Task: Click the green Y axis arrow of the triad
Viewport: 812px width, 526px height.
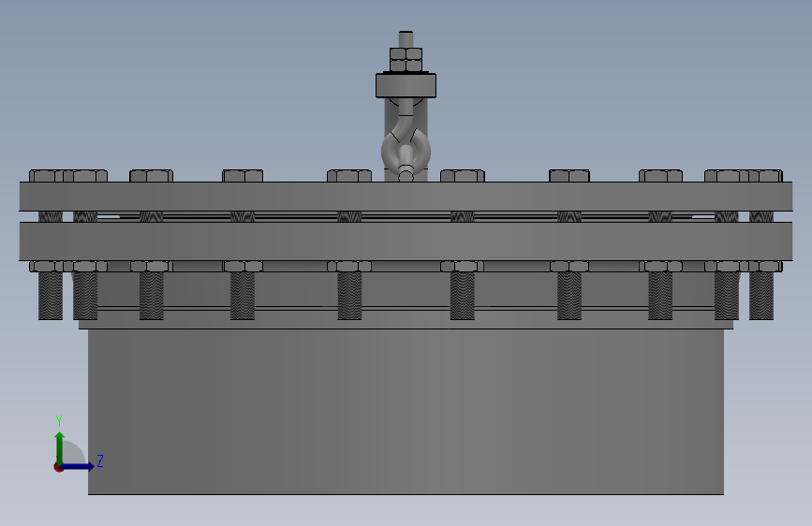Action: (60, 447)
